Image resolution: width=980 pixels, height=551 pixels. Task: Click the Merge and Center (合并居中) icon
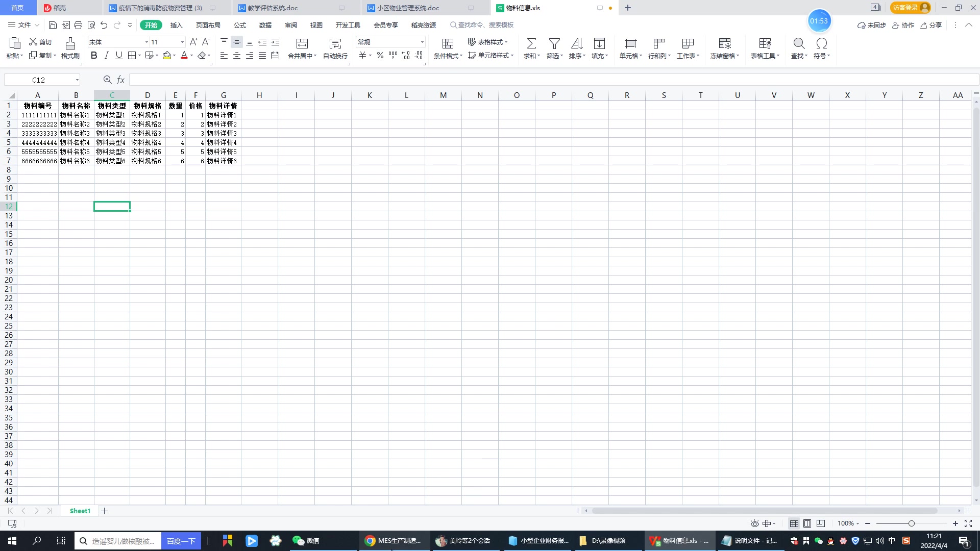point(302,43)
